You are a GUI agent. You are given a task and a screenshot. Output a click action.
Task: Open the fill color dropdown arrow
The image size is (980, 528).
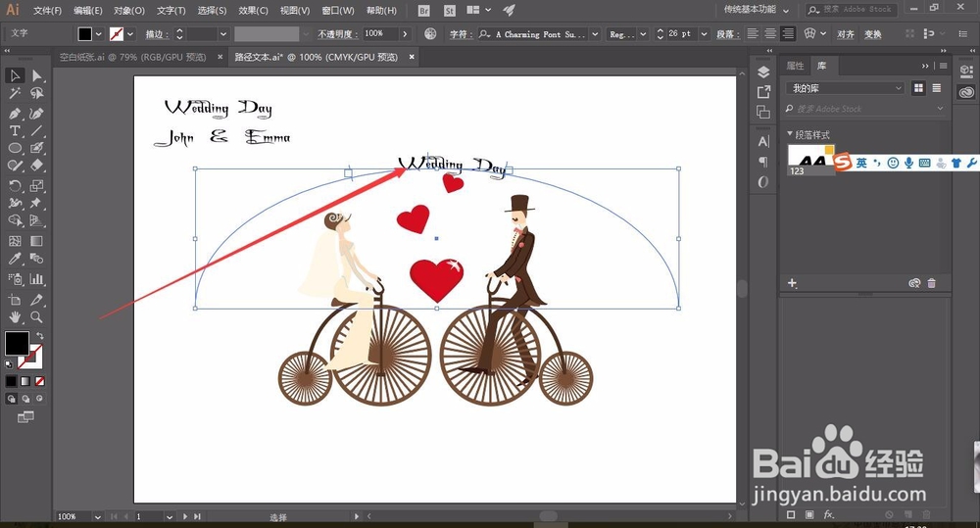[99, 34]
